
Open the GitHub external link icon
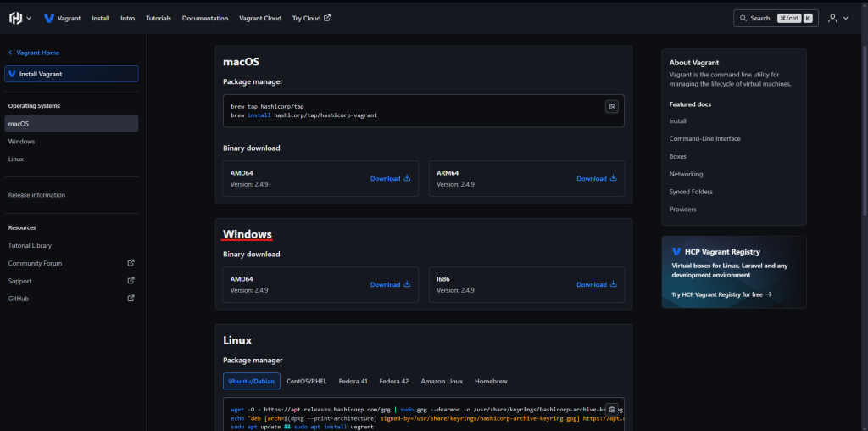click(131, 299)
